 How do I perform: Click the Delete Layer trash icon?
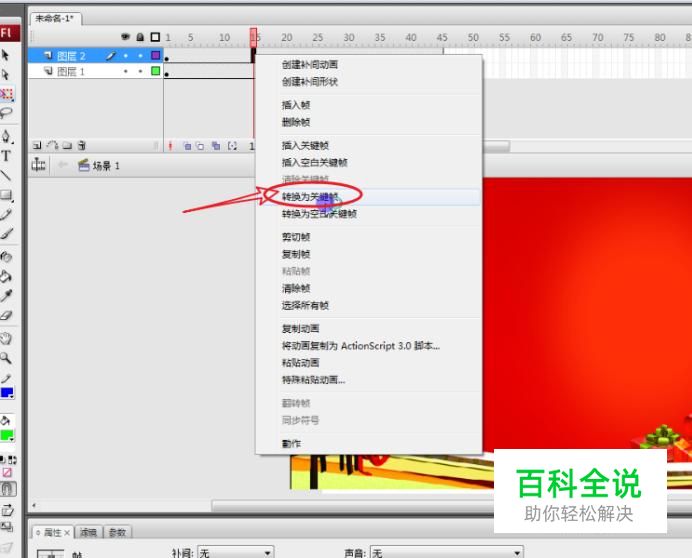(x=82, y=145)
